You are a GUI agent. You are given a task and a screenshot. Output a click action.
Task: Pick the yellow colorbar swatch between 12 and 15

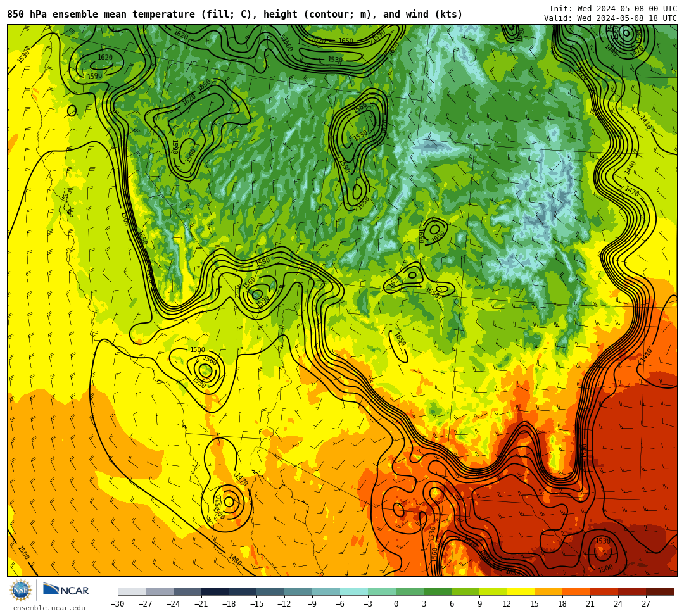(521, 591)
